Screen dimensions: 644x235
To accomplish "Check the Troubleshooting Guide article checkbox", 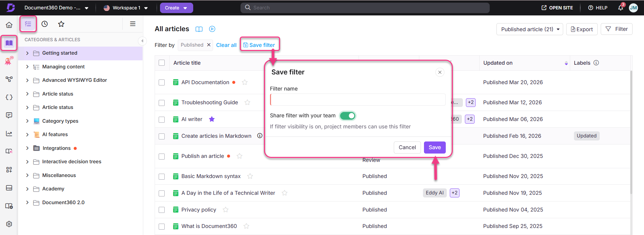I will pos(162,103).
